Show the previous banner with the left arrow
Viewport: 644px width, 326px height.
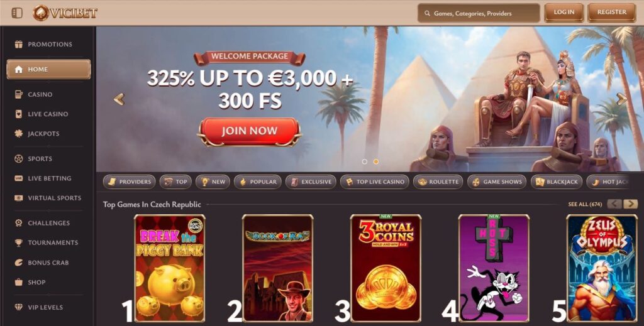click(119, 99)
